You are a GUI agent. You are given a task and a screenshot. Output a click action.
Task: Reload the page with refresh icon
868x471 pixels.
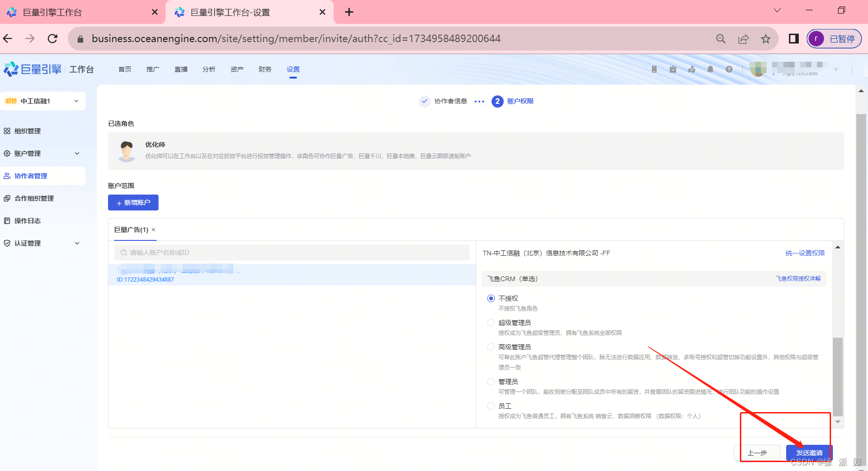point(52,38)
